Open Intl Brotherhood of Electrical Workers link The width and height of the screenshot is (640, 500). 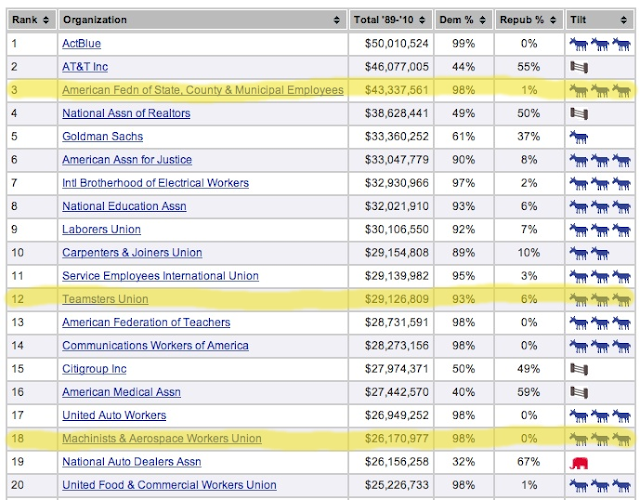[156, 183]
